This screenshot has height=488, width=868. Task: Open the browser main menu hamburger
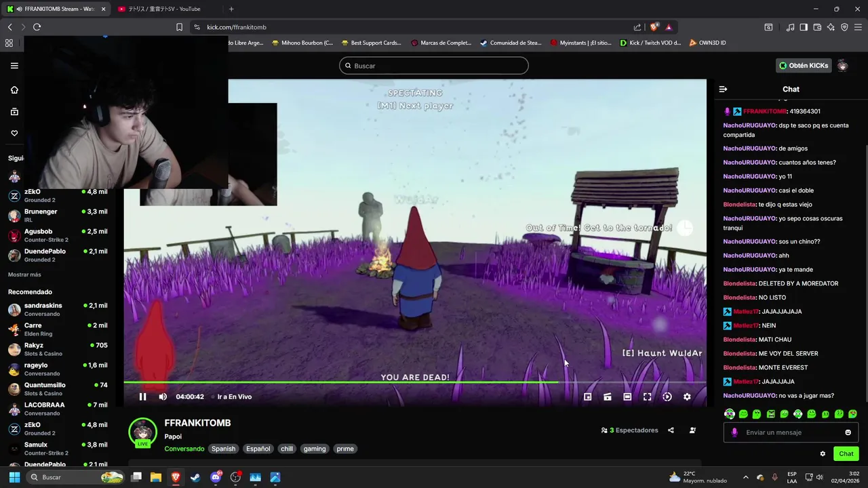[858, 27]
